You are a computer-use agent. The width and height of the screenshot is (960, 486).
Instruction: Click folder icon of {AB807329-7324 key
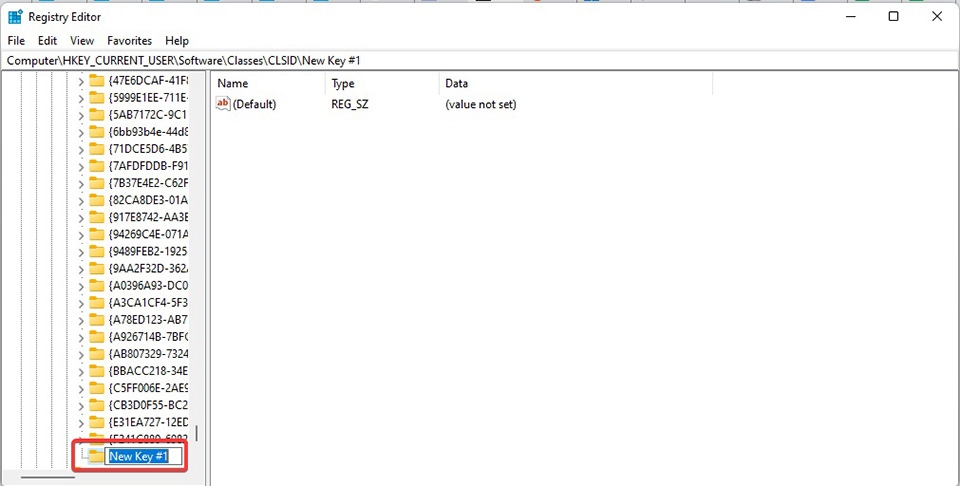click(x=96, y=354)
